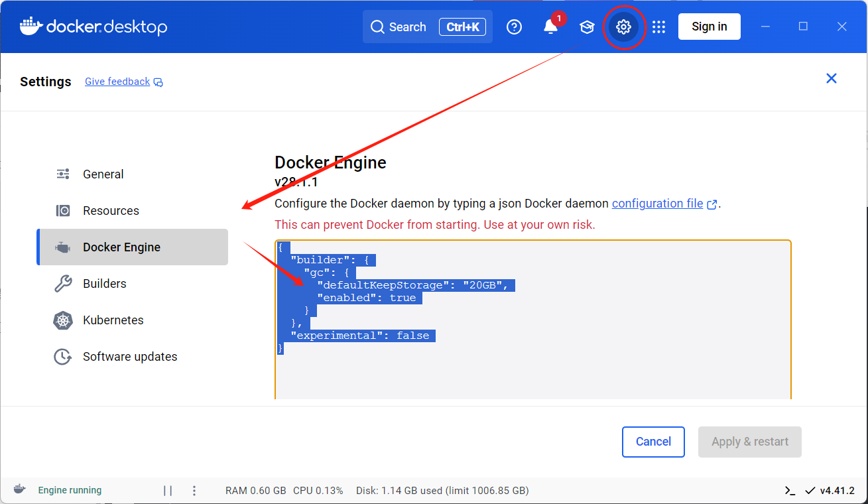Image resolution: width=868 pixels, height=504 pixels.
Task: Open the terminal icon in status bar
Action: point(790,491)
